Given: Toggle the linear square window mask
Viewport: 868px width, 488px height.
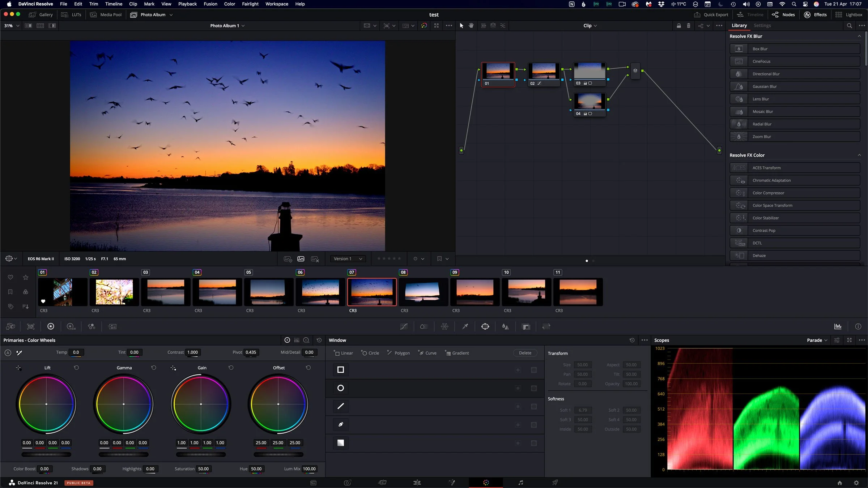Looking at the screenshot, I should [340, 369].
